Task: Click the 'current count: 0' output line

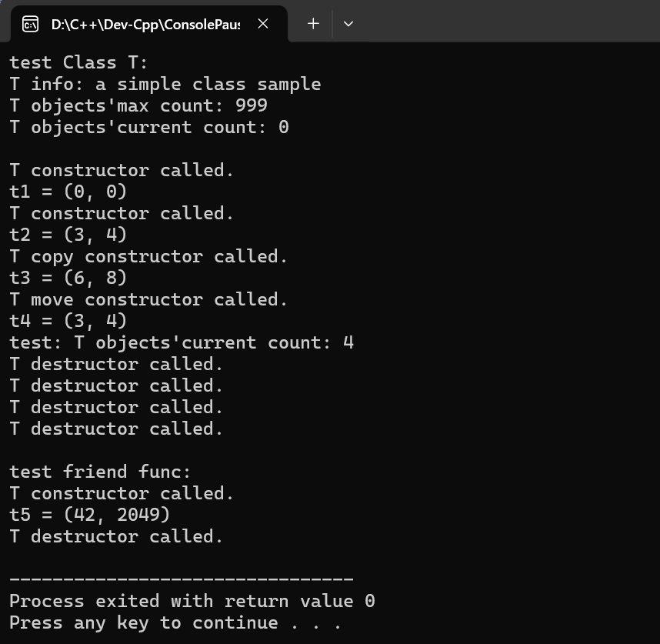Action: [x=149, y=127]
